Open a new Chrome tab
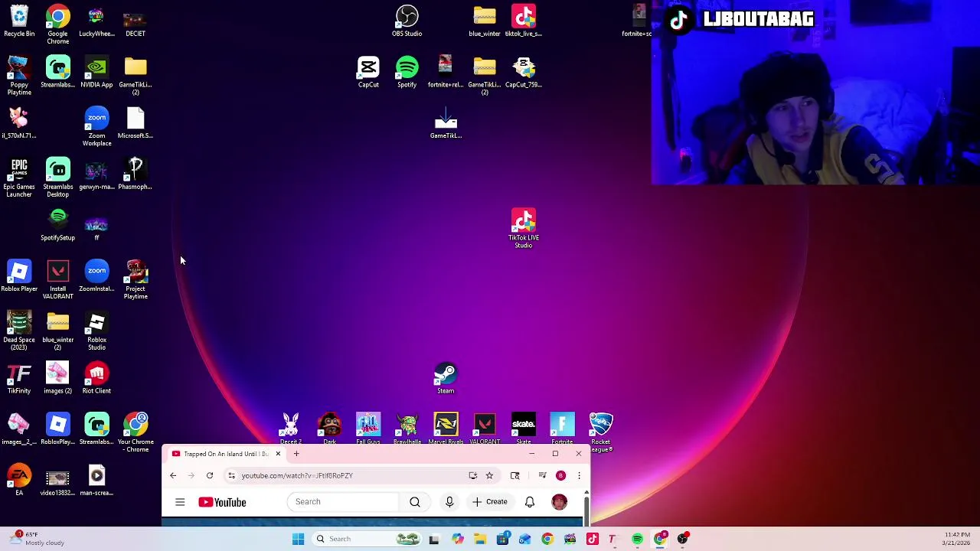The width and height of the screenshot is (980, 551). pos(296,454)
